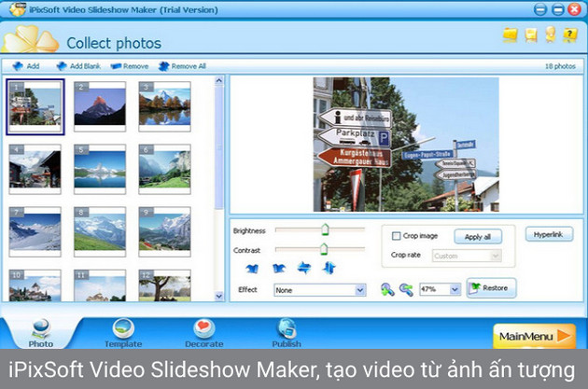Switch to the Decorate tab
The height and width of the screenshot is (389, 588).
204,333
